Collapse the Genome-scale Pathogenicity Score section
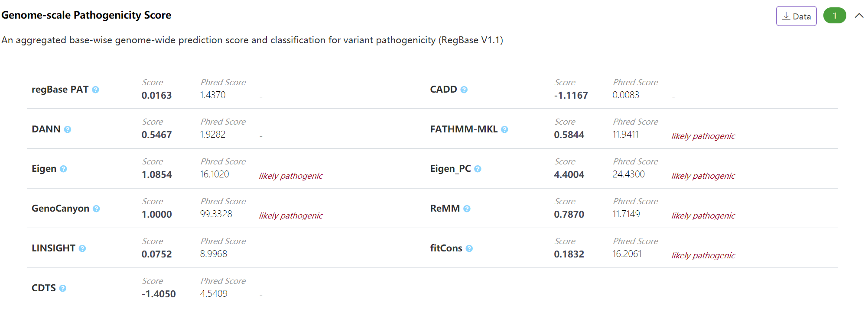The width and height of the screenshot is (868, 312). tap(859, 16)
